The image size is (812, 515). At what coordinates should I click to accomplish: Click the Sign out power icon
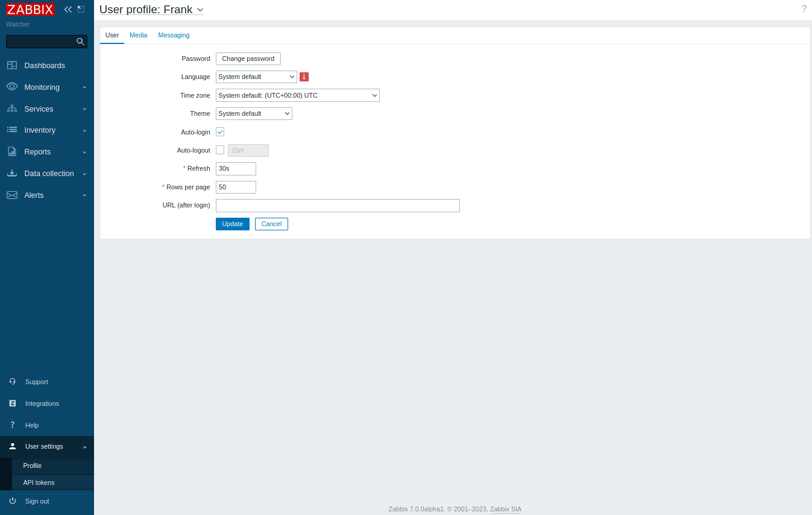[x=12, y=501]
